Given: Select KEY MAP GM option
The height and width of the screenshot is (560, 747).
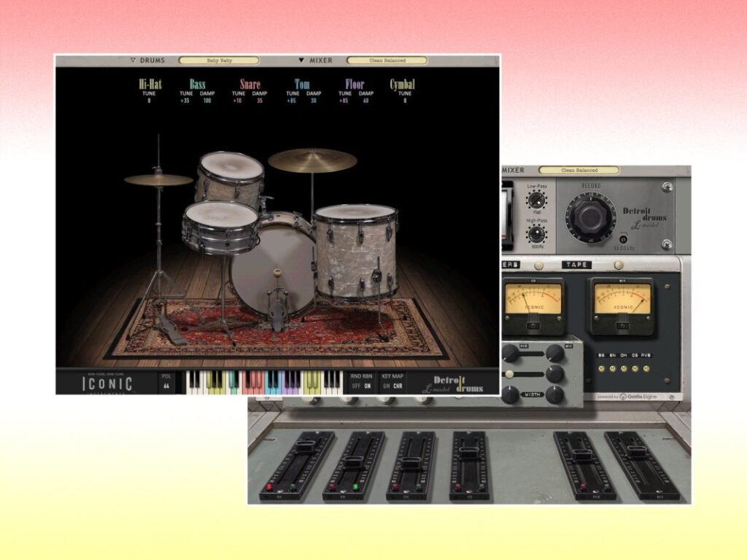Looking at the screenshot, I should click(x=386, y=386).
